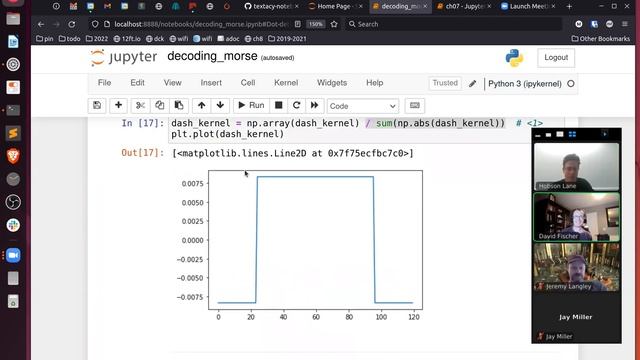The width and height of the screenshot is (640, 360).
Task: Click the edit pencil icon beside Trusted
Action: click(472, 84)
